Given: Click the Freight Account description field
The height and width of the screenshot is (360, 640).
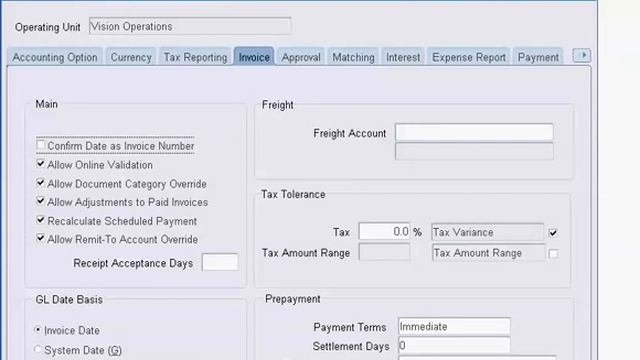Looking at the screenshot, I should pos(474,151).
